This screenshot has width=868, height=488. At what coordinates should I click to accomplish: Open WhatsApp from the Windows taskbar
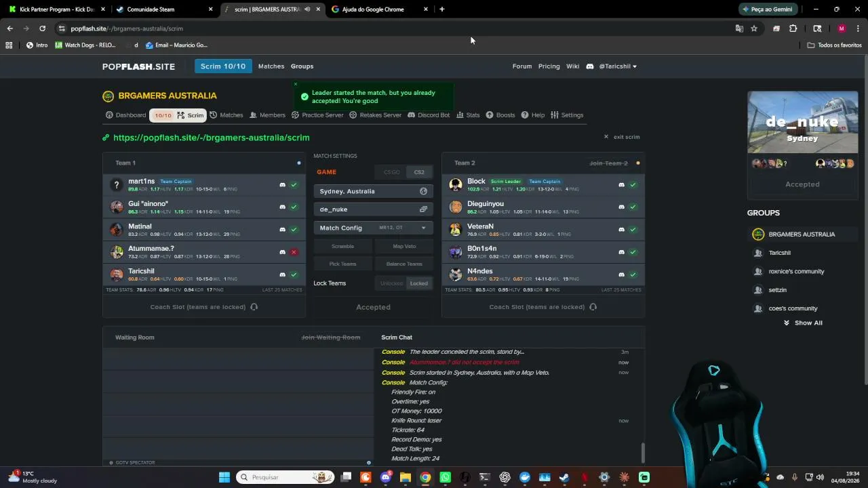[445, 477]
